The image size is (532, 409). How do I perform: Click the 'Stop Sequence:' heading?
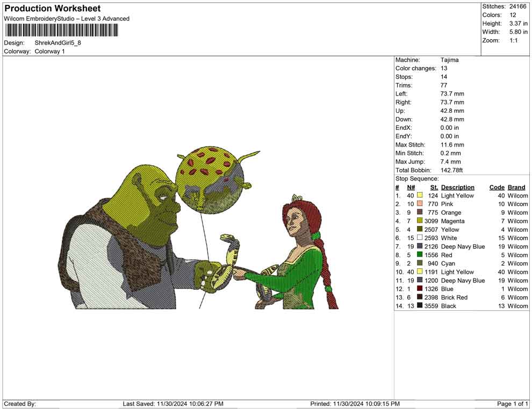(x=417, y=179)
